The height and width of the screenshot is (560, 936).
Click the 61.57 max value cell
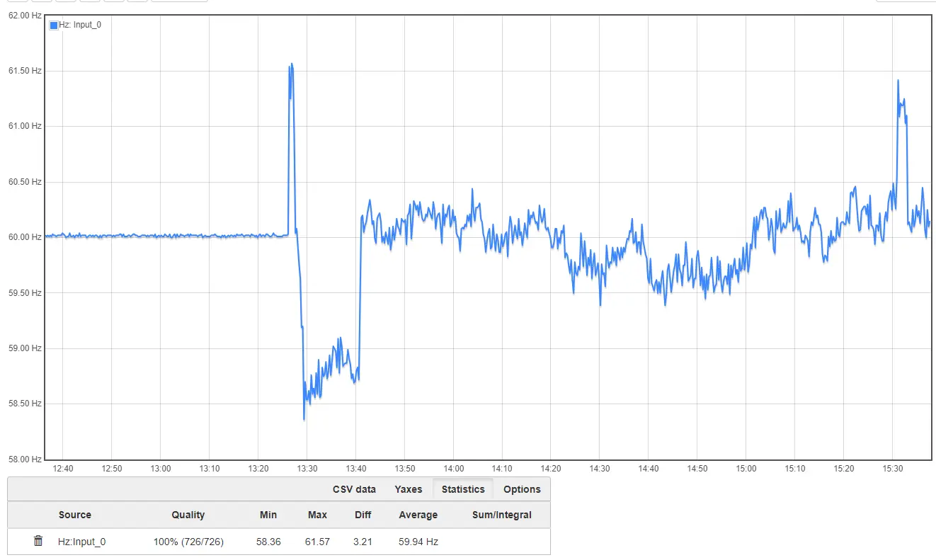pos(317,542)
